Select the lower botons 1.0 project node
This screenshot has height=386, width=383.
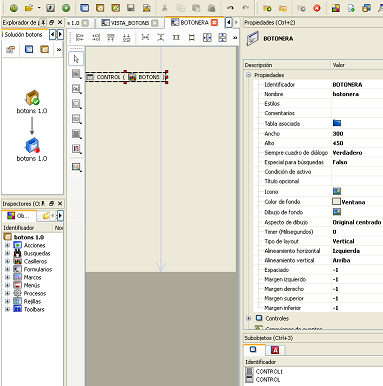[32, 150]
